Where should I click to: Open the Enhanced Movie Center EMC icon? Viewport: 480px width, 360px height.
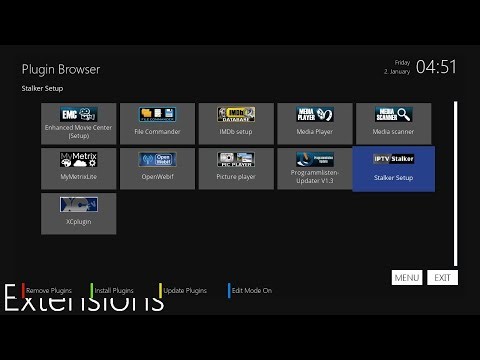(79, 114)
